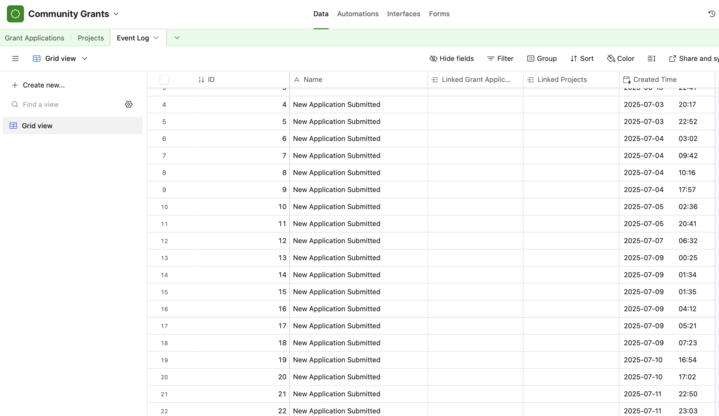This screenshot has width=719, height=416.
Task: Click time 02:36 in row 10
Action: pos(688,207)
